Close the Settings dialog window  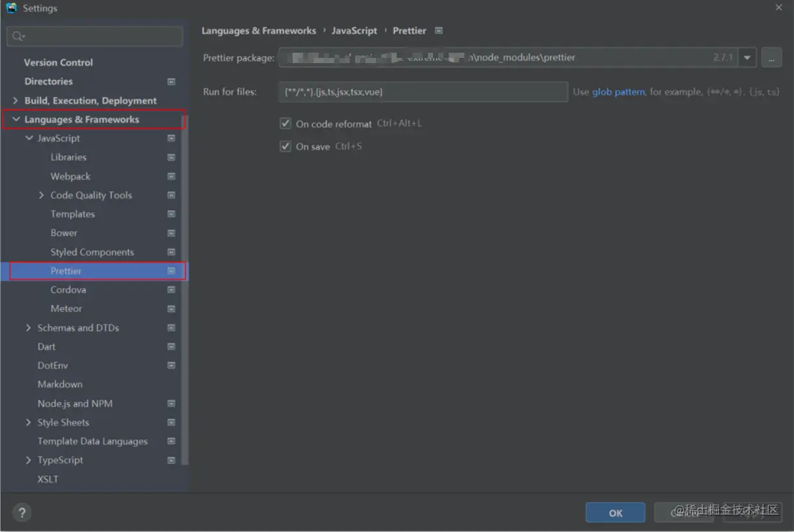pos(779,8)
